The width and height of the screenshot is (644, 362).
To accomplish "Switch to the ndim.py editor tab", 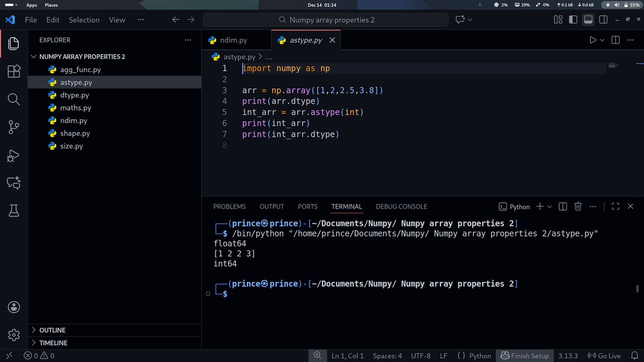I will point(233,40).
